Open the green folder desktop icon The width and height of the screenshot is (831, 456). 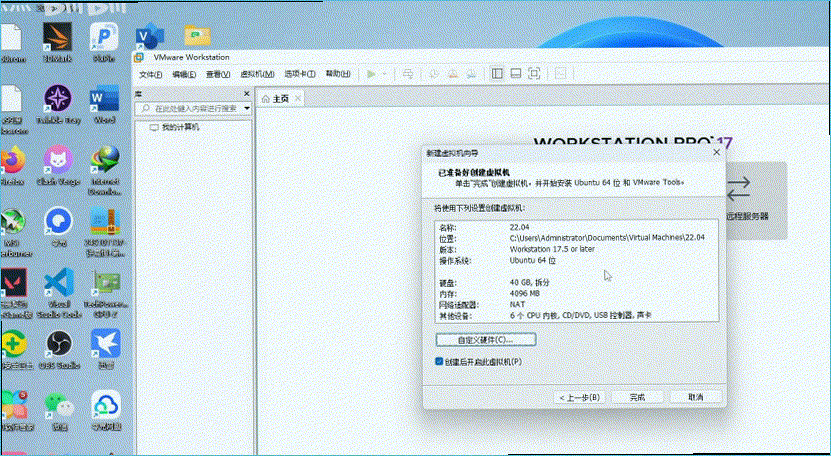pos(197,36)
